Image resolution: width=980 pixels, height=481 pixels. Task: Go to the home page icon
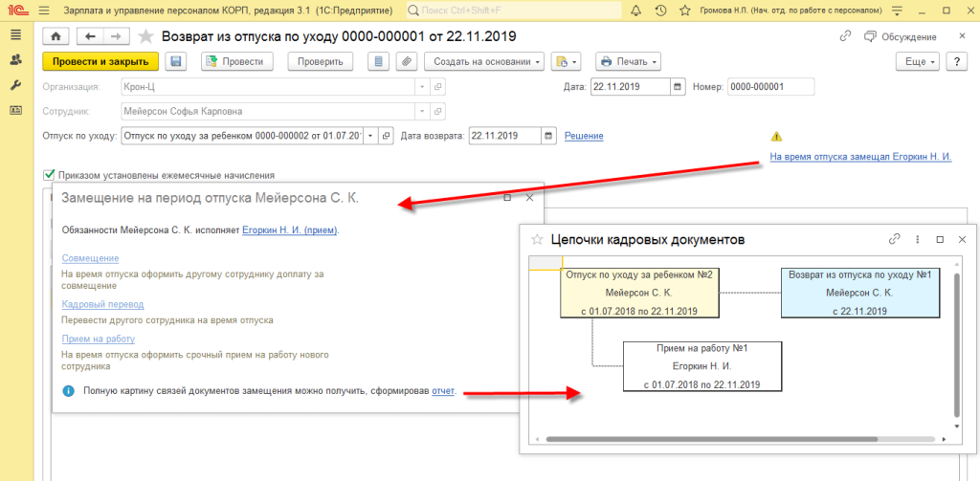[x=55, y=36]
